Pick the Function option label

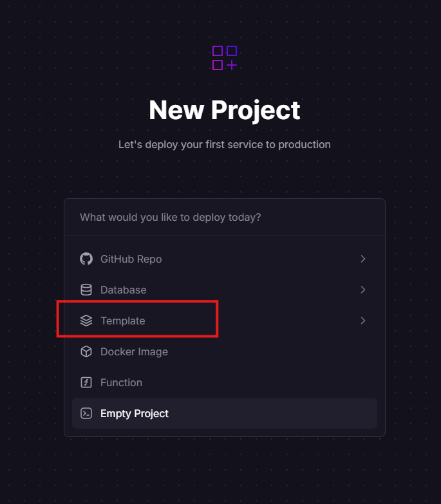click(121, 382)
